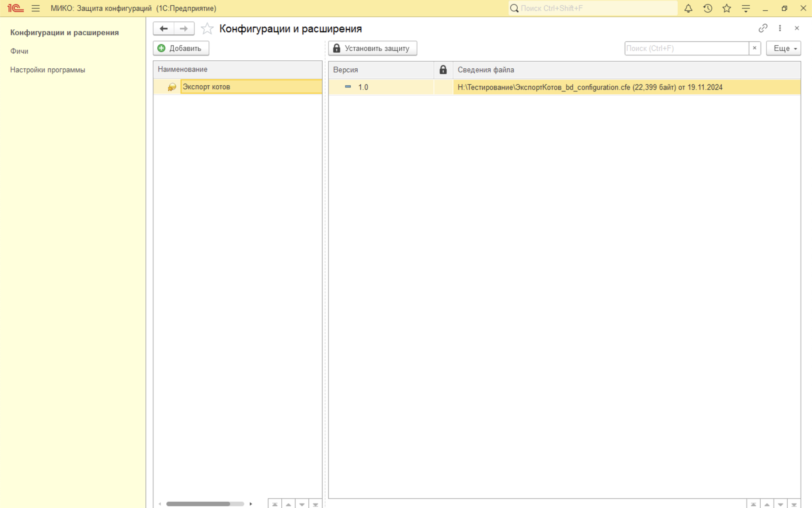Move up one row in left list
Screen dimensions: 812x508
pos(288,504)
